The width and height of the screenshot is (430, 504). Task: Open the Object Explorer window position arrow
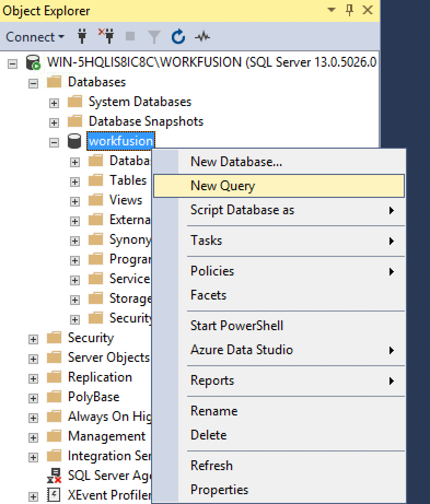332,10
